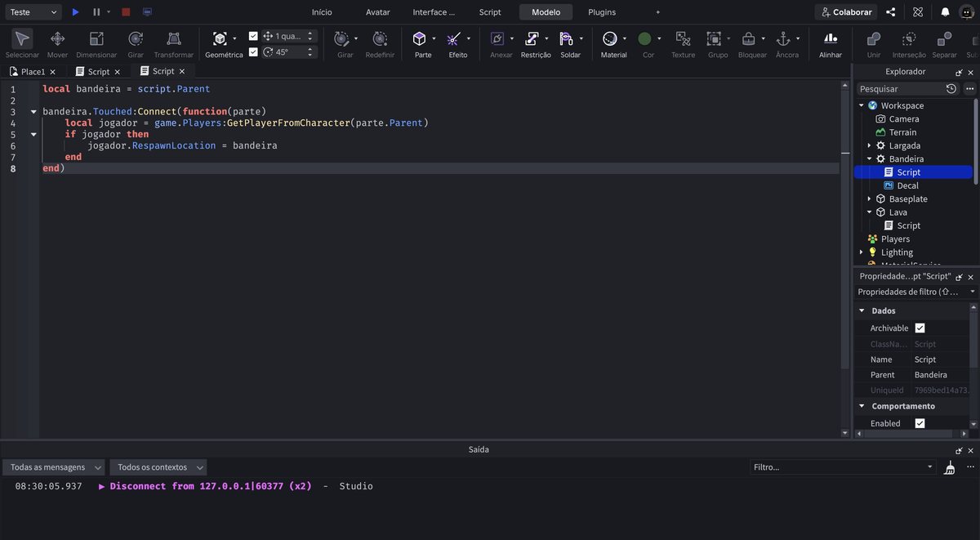Viewport: 980px width, 540px height.
Task: Start play test with Play button
Action: pyautogui.click(x=75, y=12)
